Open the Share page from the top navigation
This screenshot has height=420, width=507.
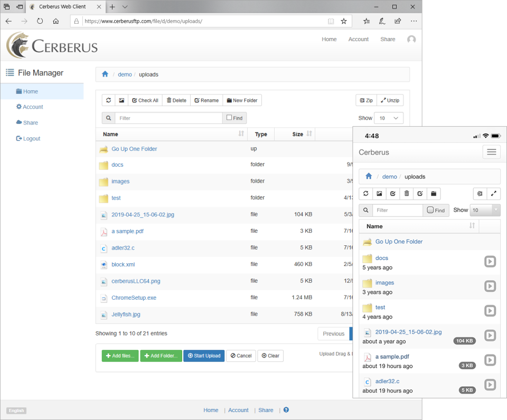coord(388,39)
